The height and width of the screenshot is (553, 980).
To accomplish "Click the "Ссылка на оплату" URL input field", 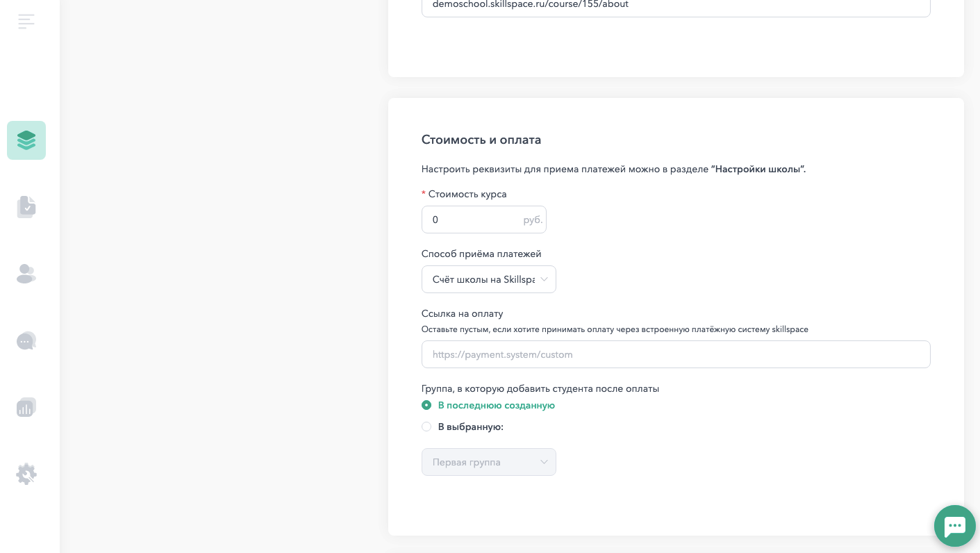I will pos(676,354).
